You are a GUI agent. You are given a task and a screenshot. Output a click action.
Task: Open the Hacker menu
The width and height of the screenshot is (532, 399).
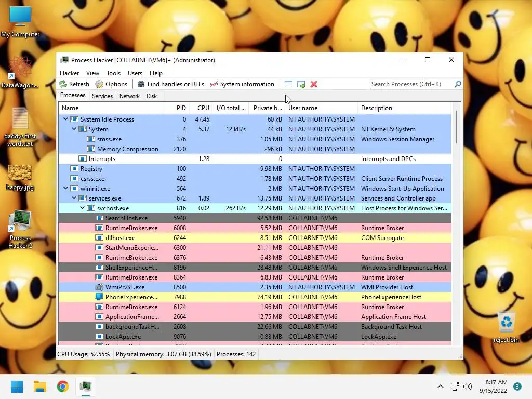point(69,73)
